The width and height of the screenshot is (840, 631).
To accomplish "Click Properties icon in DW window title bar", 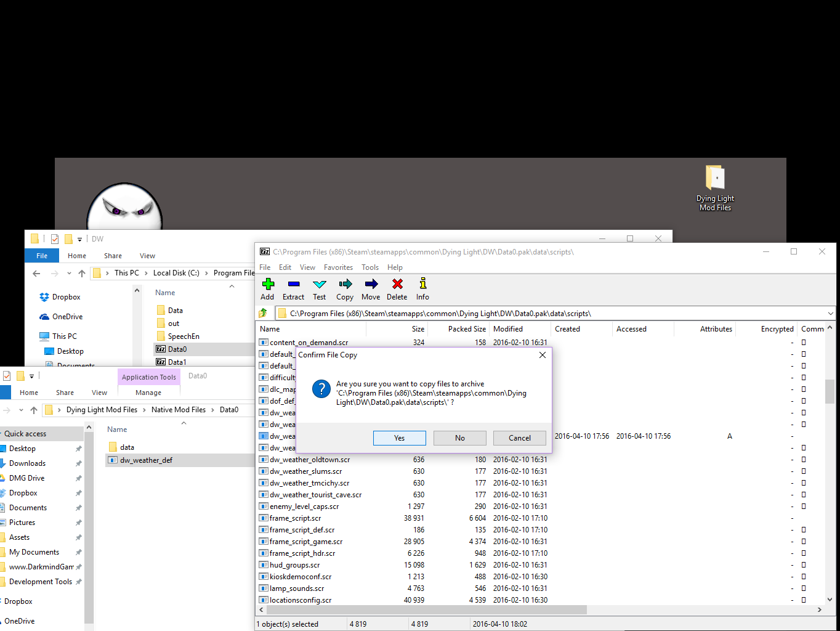I will tap(55, 239).
